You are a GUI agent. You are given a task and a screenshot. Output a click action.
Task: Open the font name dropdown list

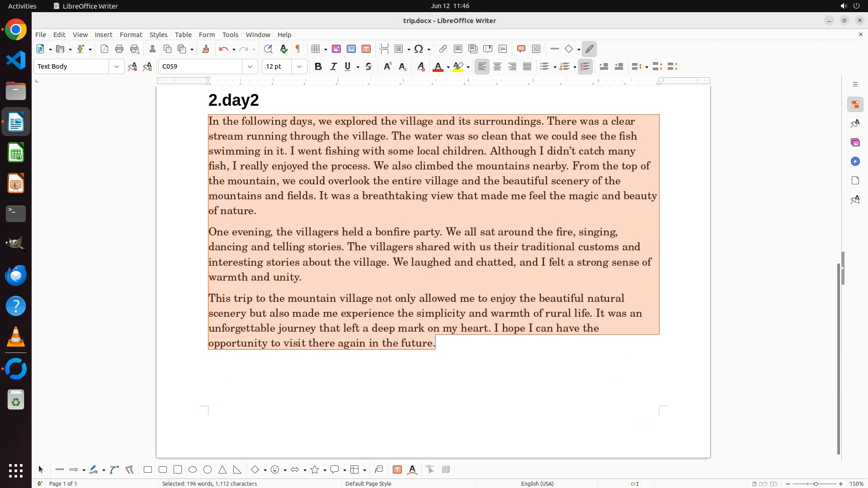[x=250, y=66]
